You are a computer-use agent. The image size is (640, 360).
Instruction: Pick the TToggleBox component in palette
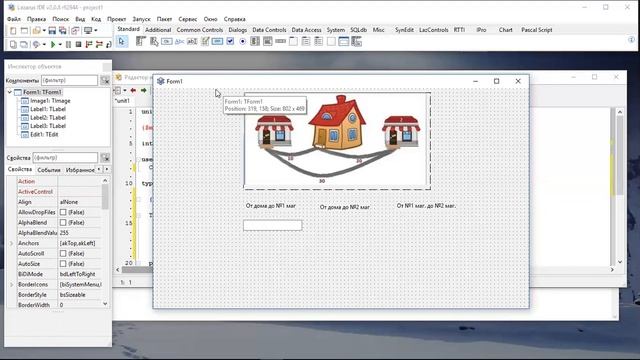pos(217,41)
